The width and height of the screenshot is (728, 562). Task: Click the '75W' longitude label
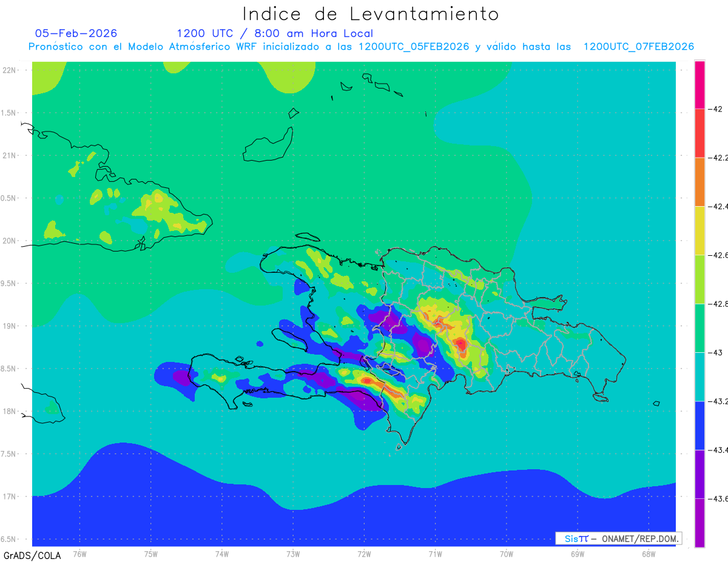pyautogui.click(x=151, y=554)
